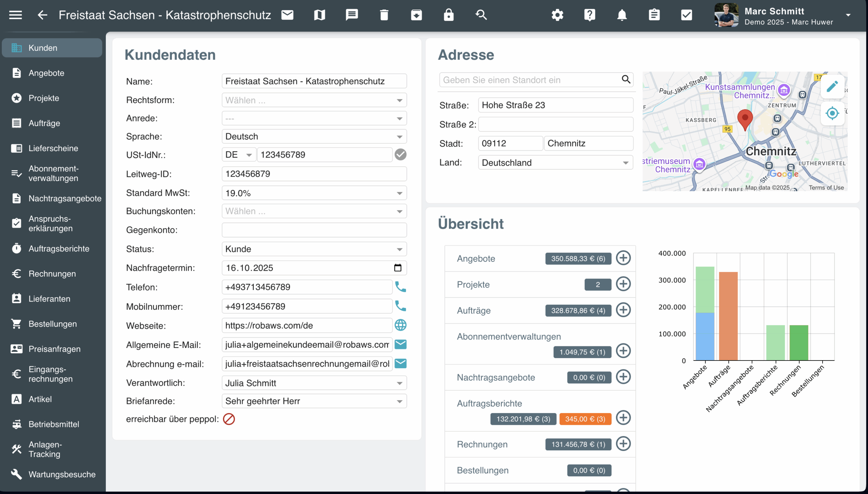Open website via globe icon
The height and width of the screenshot is (494, 868).
point(400,325)
